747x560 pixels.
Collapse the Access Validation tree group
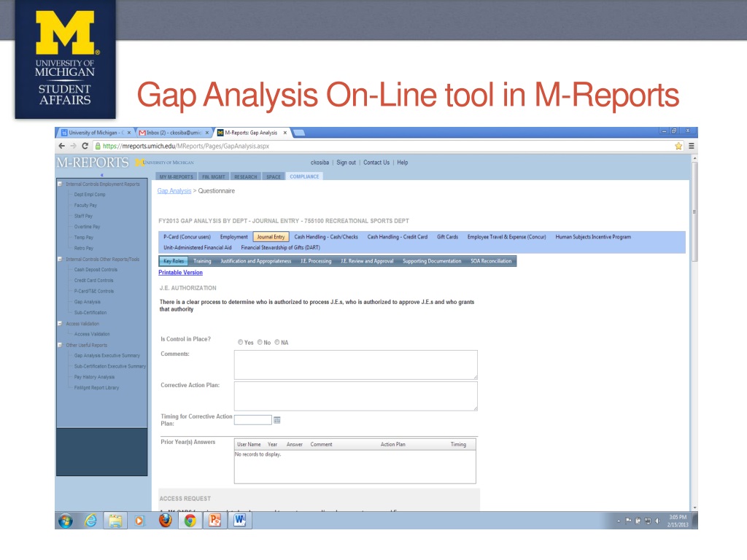click(x=60, y=323)
